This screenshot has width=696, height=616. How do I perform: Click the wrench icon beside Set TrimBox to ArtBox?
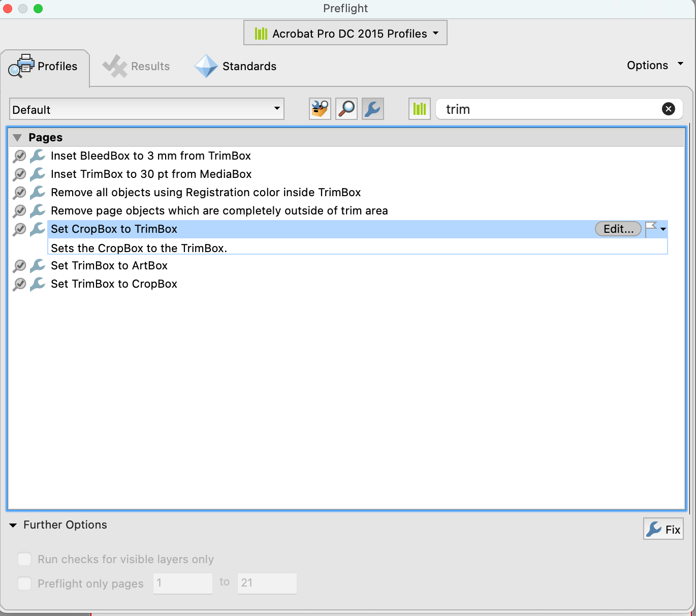point(37,265)
